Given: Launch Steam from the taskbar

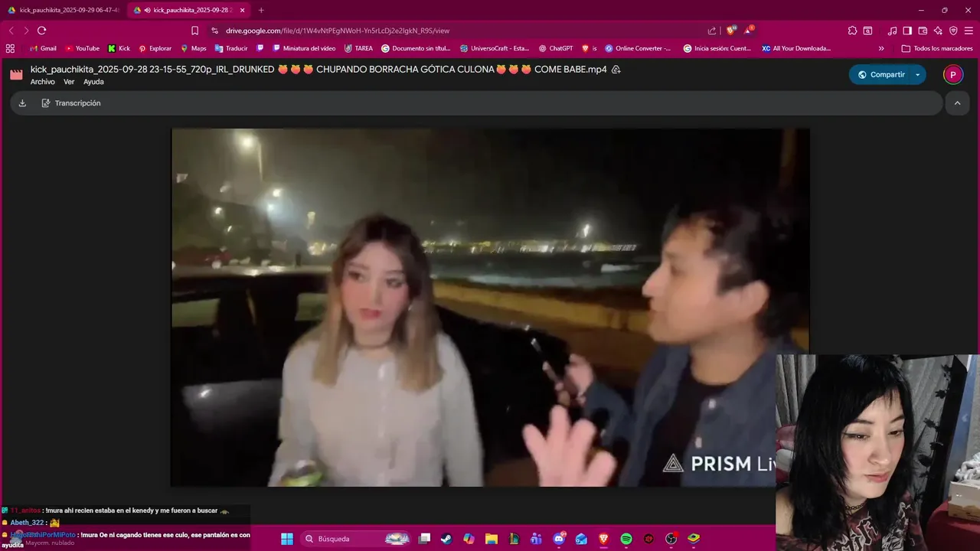Looking at the screenshot, I should point(447,539).
